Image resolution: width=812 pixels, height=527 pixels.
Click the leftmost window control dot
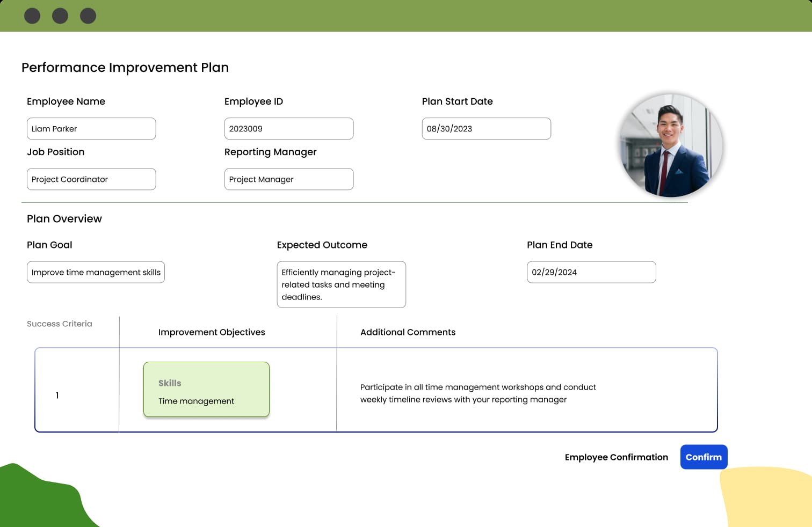32,16
